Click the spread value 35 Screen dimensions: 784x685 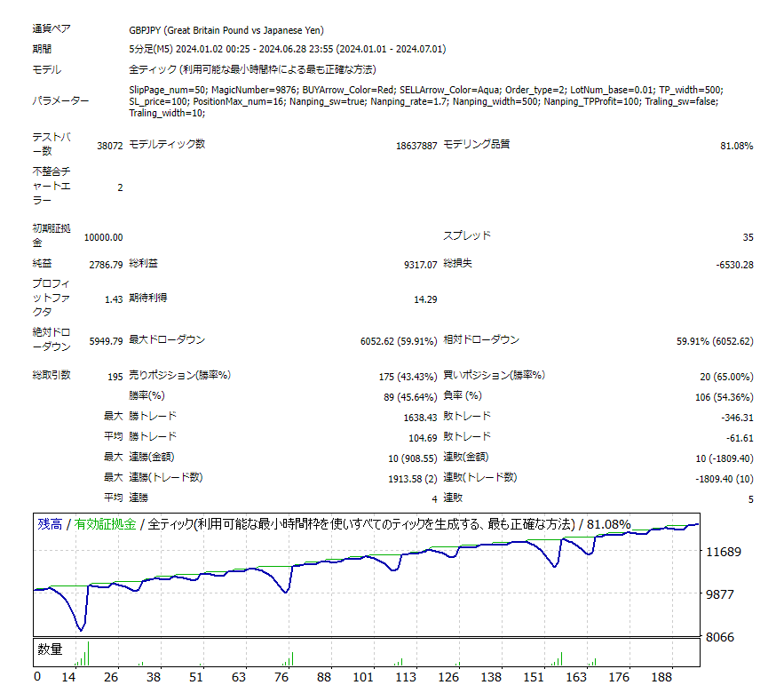(x=748, y=237)
